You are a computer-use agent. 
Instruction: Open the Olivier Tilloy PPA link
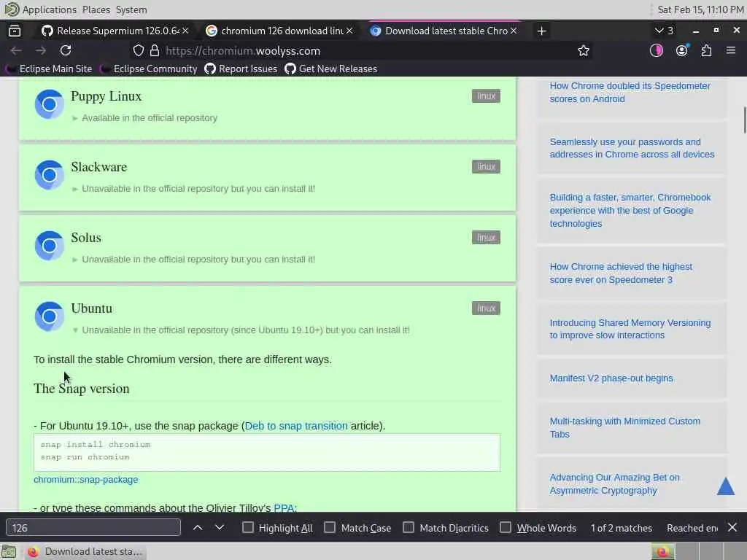(x=284, y=507)
